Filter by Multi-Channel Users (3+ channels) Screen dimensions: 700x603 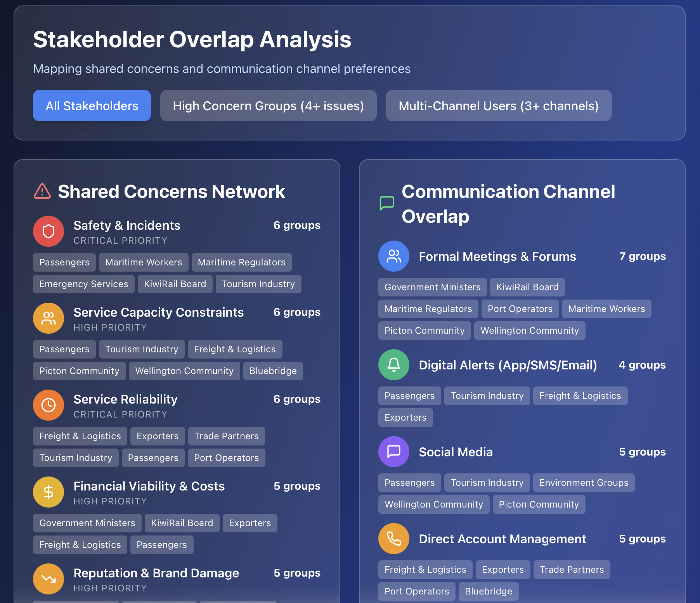[x=499, y=106]
